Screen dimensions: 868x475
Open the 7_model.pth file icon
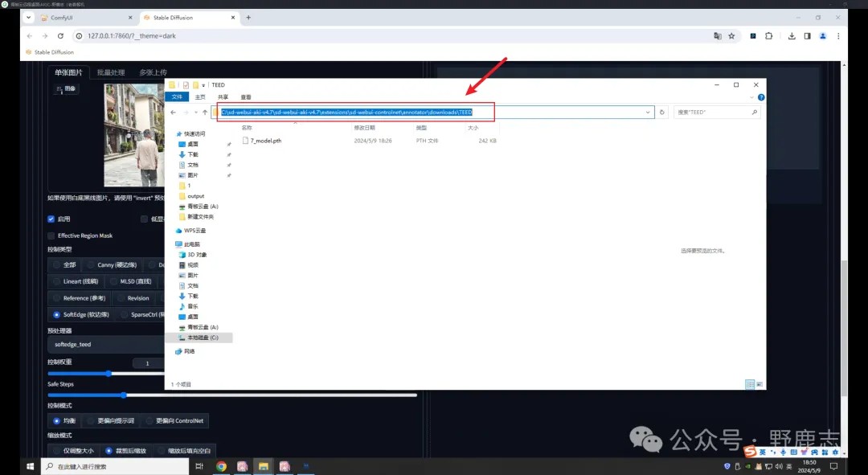coord(245,141)
